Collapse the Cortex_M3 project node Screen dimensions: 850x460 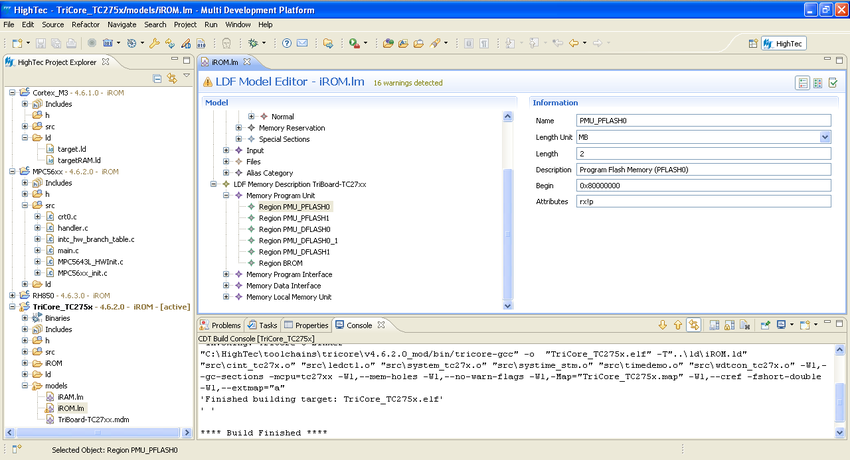pyautogui.click(x=12, y=93)
